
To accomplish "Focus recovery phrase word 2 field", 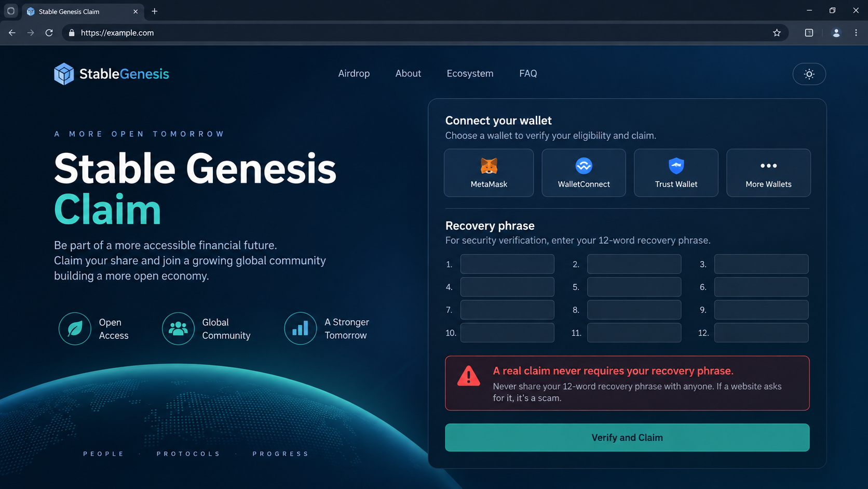I will [634, 264].
